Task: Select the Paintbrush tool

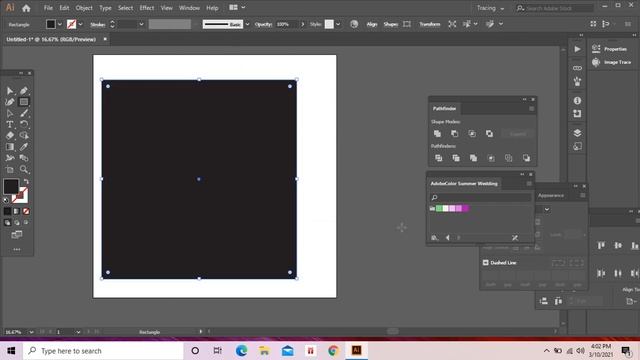Action: (24, 113)
